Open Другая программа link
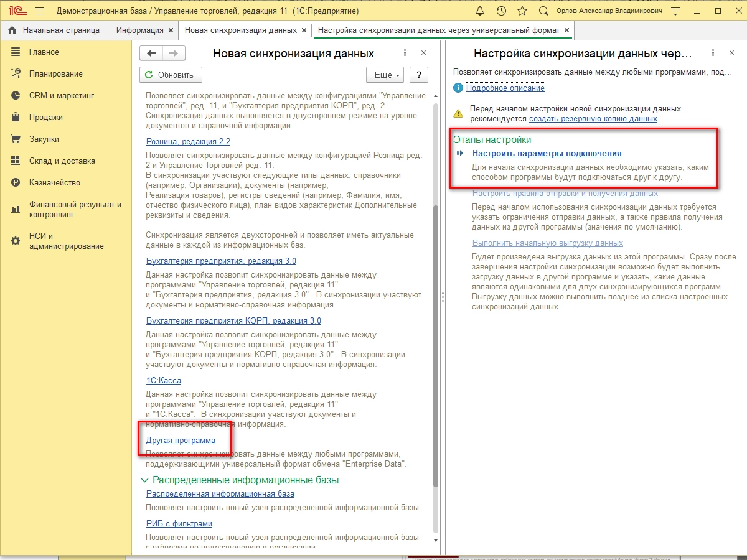Viewport: 747px width, 560px height. 181,440
